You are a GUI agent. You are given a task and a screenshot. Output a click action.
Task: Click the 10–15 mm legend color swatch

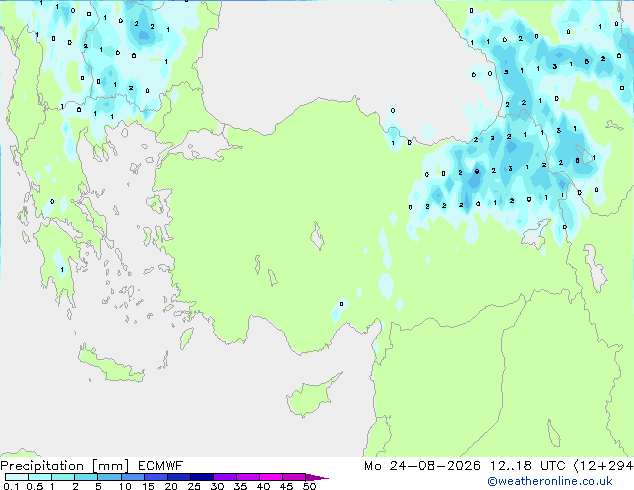click(133, 477)
